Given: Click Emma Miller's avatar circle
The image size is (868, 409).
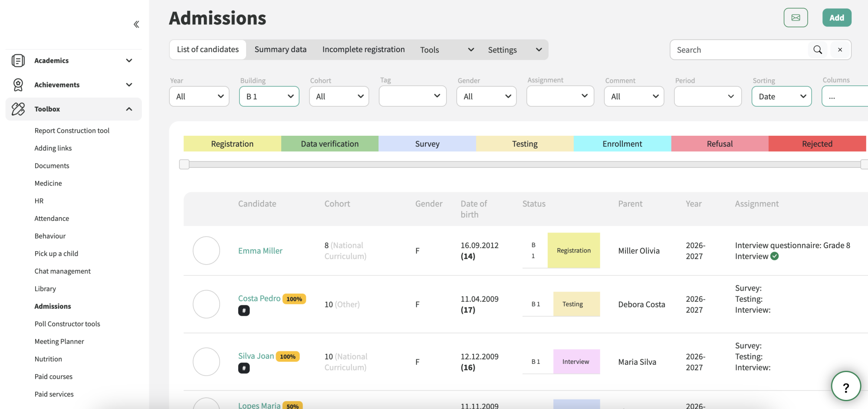Looking at the screenshot, I should click(x=206, y=251).
